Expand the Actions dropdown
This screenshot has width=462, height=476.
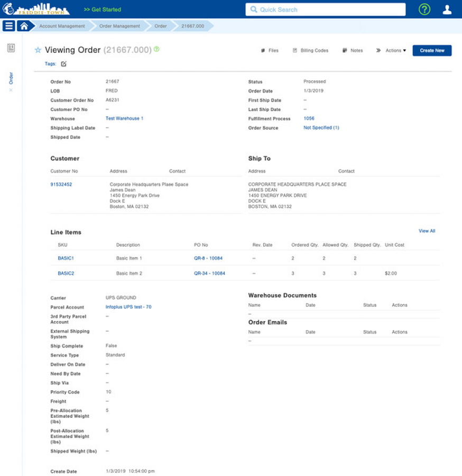391,50
